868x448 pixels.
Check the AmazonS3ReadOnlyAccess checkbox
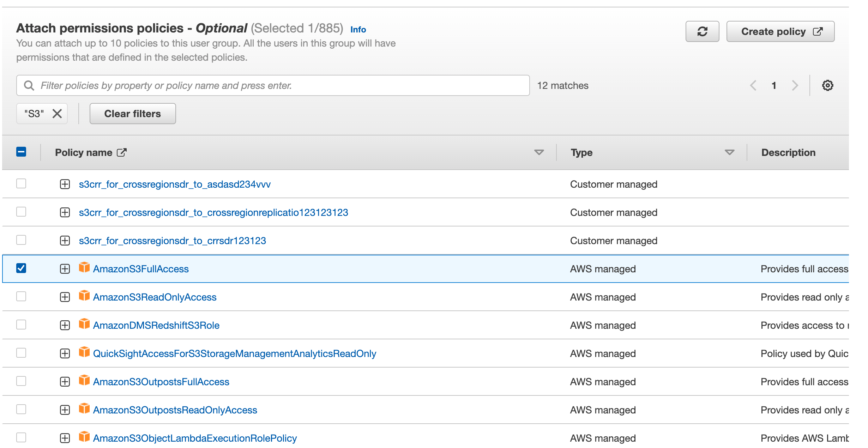pos(21,296)
